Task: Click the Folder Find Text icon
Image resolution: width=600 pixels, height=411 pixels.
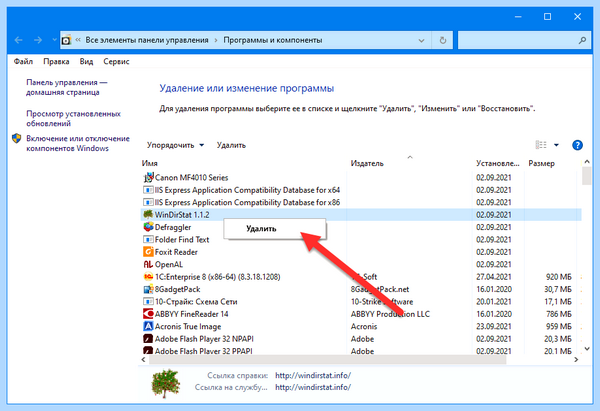Action: coord(148,240)
